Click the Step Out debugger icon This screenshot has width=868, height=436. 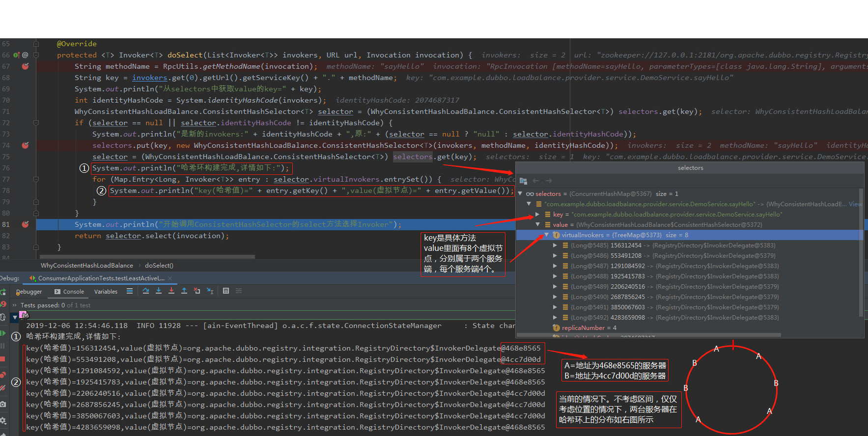tap(184, 291)
